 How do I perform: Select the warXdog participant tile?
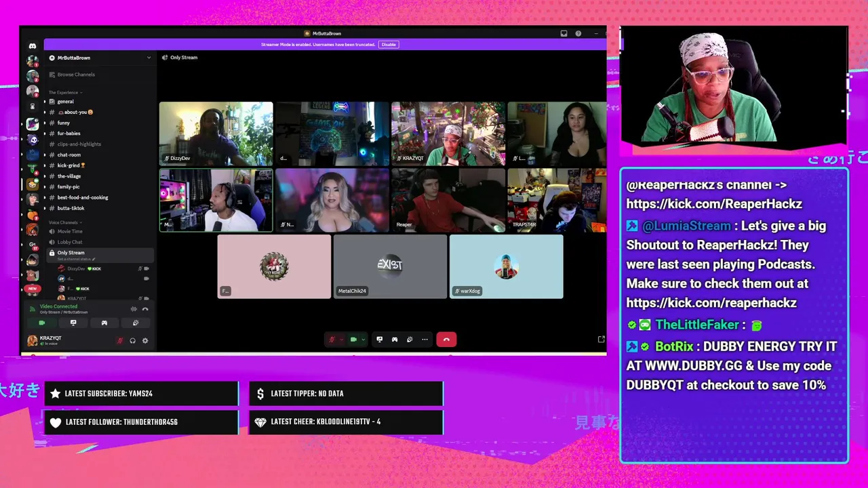tap(506, 266)
